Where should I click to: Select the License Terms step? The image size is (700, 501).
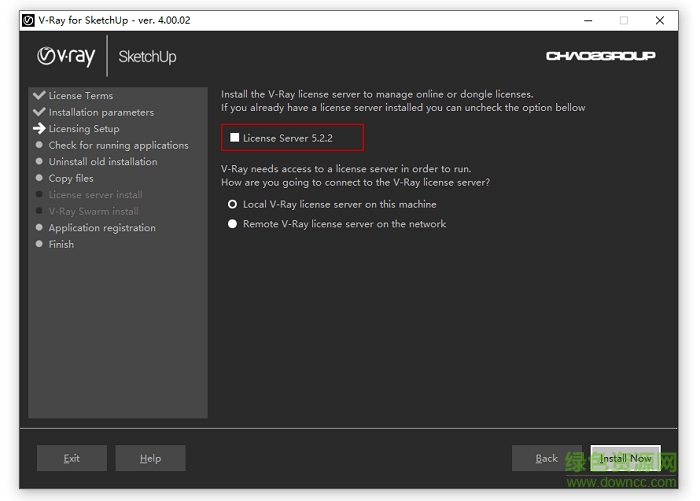coord(81,96)
